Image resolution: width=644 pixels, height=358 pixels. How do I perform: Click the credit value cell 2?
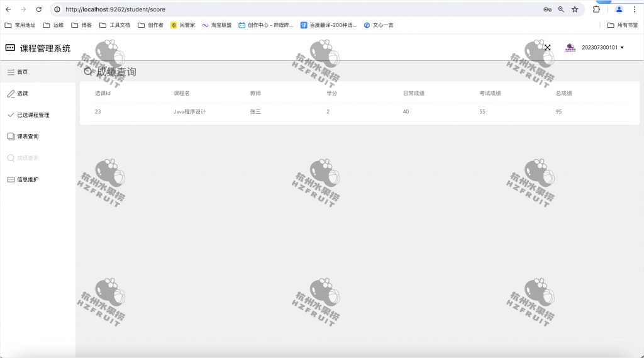point(328,112)
